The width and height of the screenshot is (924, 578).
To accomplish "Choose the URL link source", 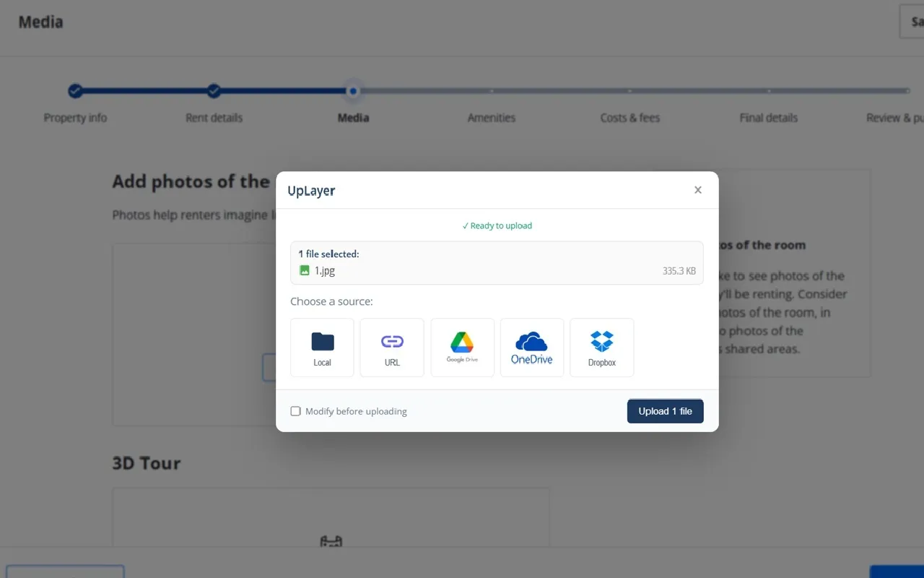I will (x=392, y=348).
